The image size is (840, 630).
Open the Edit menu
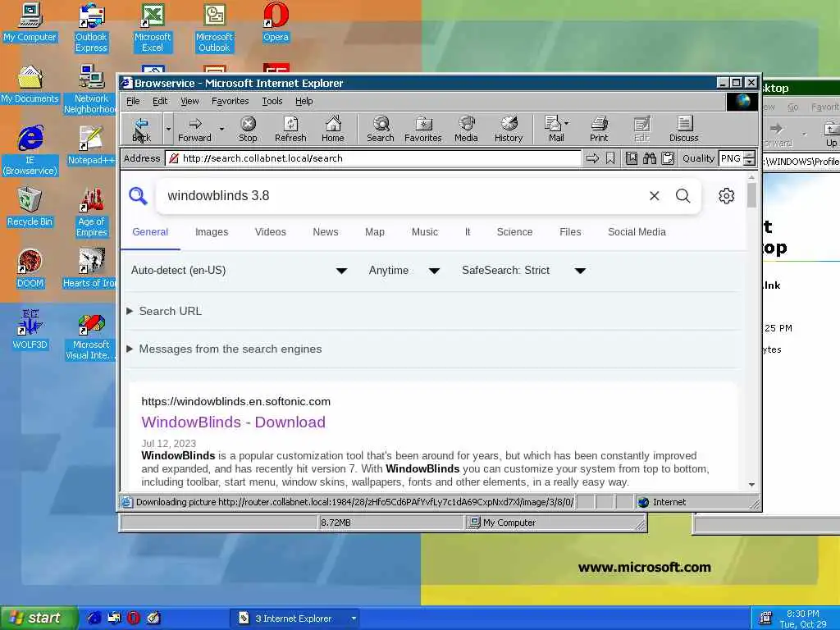(160, 101)
